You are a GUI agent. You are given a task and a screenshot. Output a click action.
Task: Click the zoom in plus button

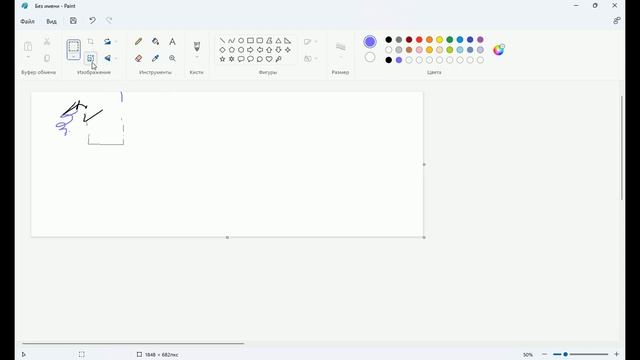[x=616, y=354]
